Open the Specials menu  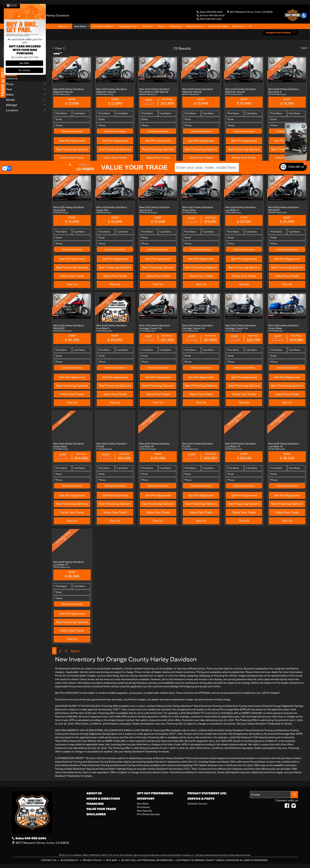pyautogui.click(x=65, y=26)
